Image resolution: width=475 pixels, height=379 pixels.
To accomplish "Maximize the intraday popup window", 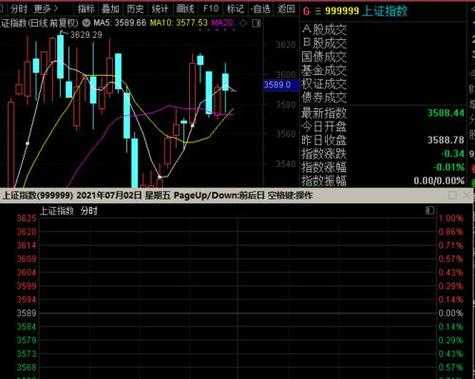I will click(x=452, y=195).
